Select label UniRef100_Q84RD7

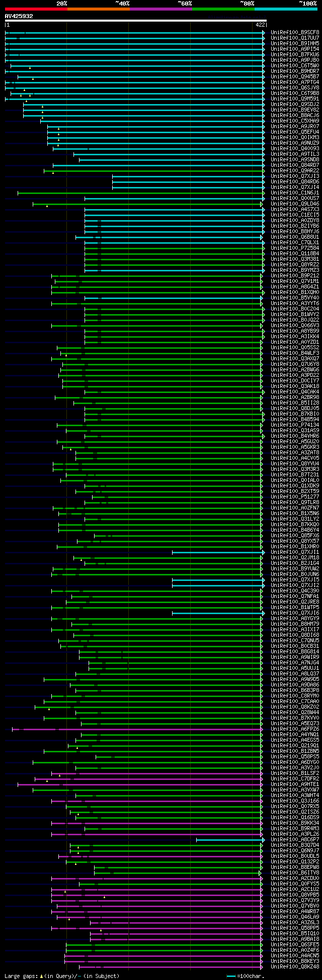295,165
